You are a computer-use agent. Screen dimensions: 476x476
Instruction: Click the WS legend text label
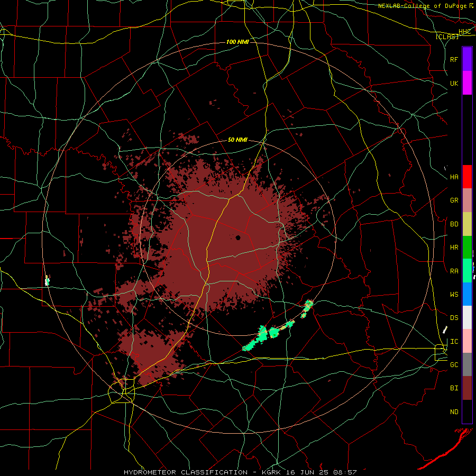click(x=454, y=294)
